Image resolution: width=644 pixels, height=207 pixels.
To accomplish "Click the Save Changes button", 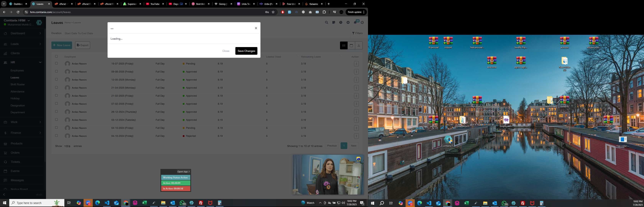I will 246,51.
